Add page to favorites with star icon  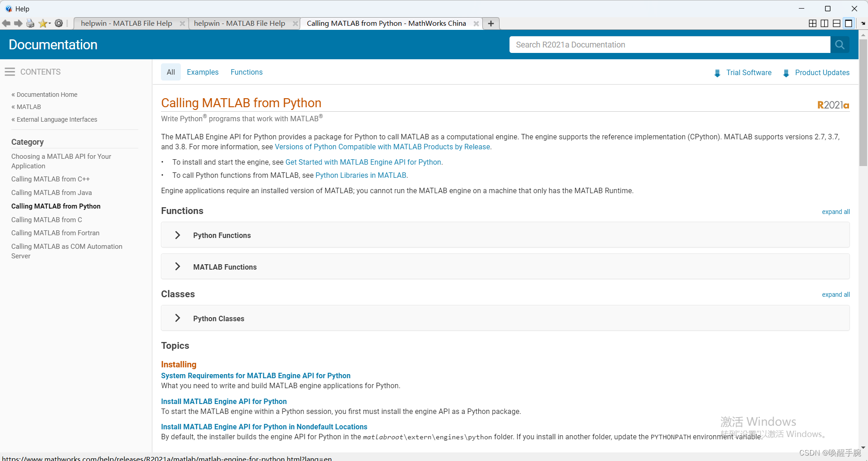(x=42, y=23)
